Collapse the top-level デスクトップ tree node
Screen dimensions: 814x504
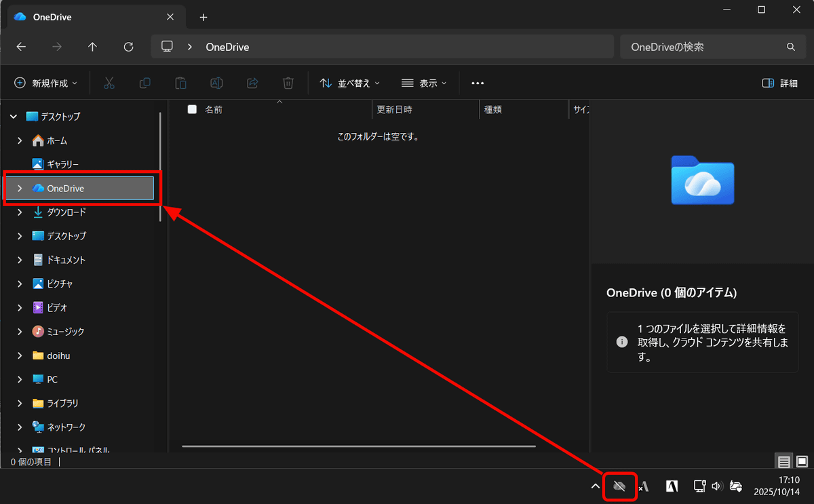pos(14,117)
